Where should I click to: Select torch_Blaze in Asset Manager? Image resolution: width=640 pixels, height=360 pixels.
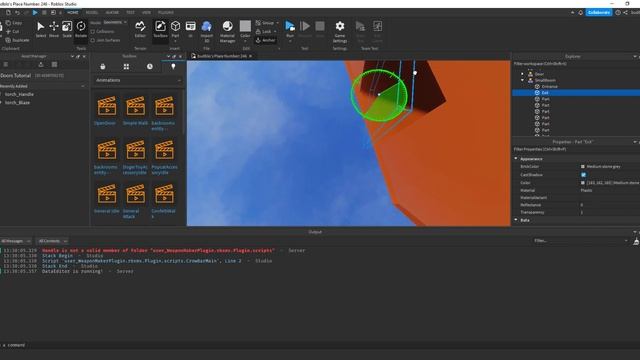(x=18, y=103)
